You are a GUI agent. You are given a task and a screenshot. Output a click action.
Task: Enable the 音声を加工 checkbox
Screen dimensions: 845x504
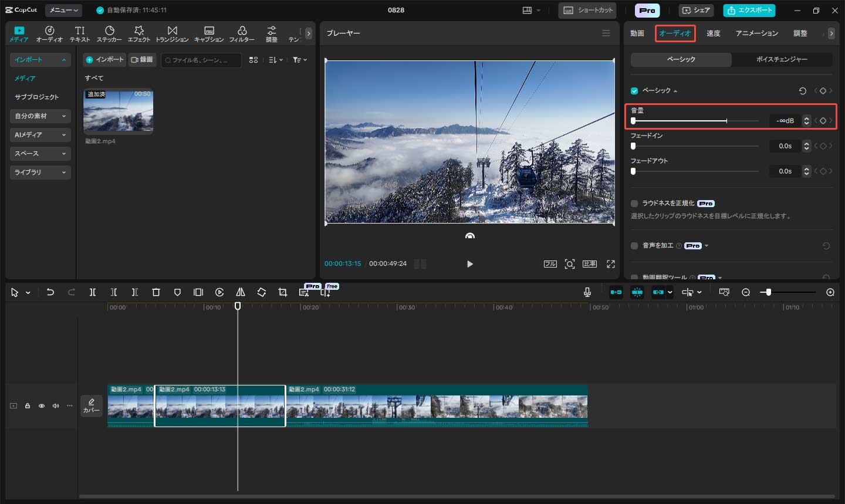(634, 246)
